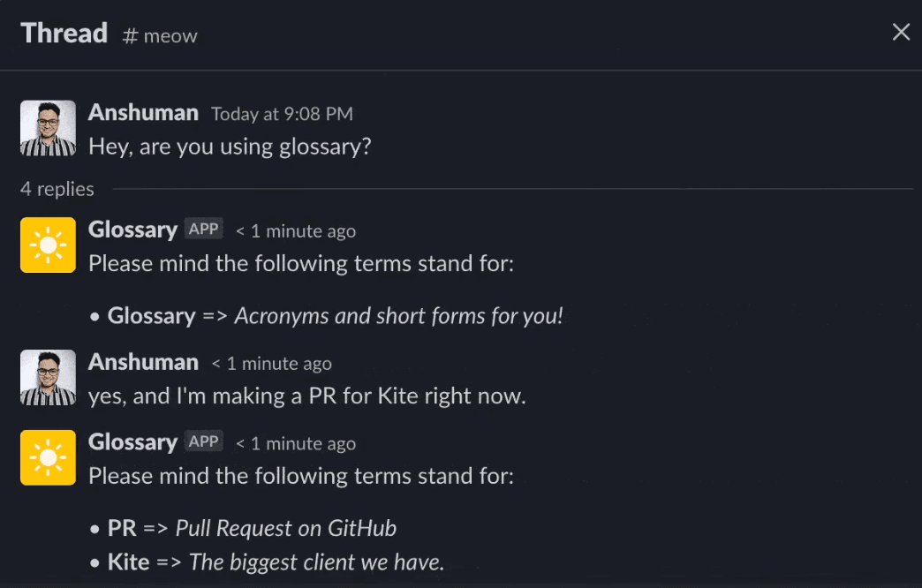The width and height of the screenshot is (922, 588).
Task: Open the #meow channel link
Action: (x=160, y=36)
